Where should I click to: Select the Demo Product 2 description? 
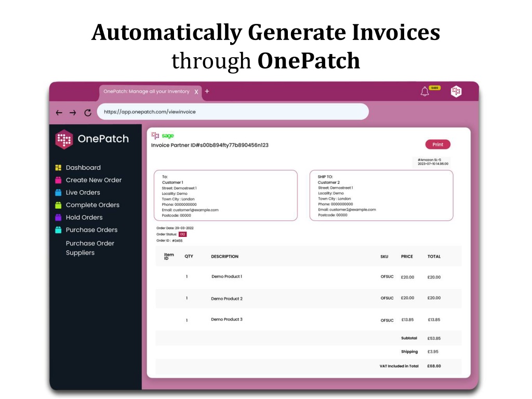(227, 299)
